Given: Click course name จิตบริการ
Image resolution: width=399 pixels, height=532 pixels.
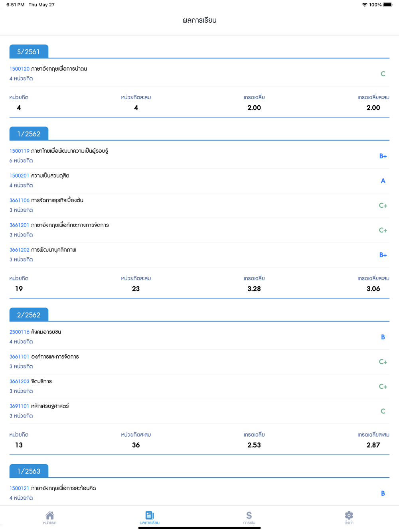Looking at the screenshot, I should [x=41, y=381].
